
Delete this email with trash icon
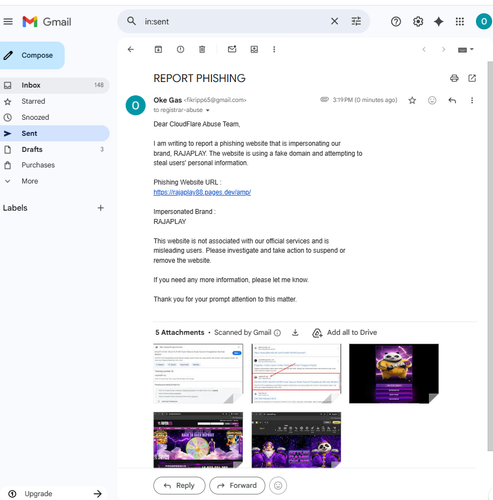click(x=202, y=49)
